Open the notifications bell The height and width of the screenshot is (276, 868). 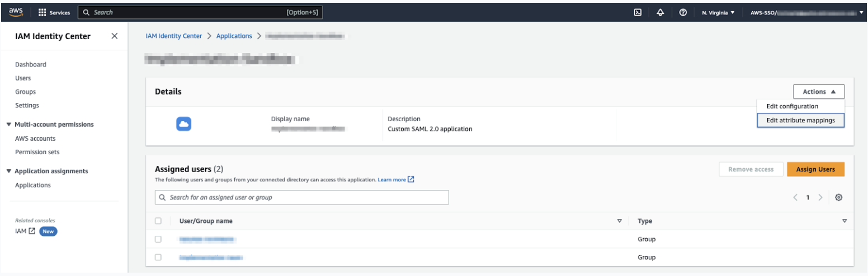click(660, 12)
